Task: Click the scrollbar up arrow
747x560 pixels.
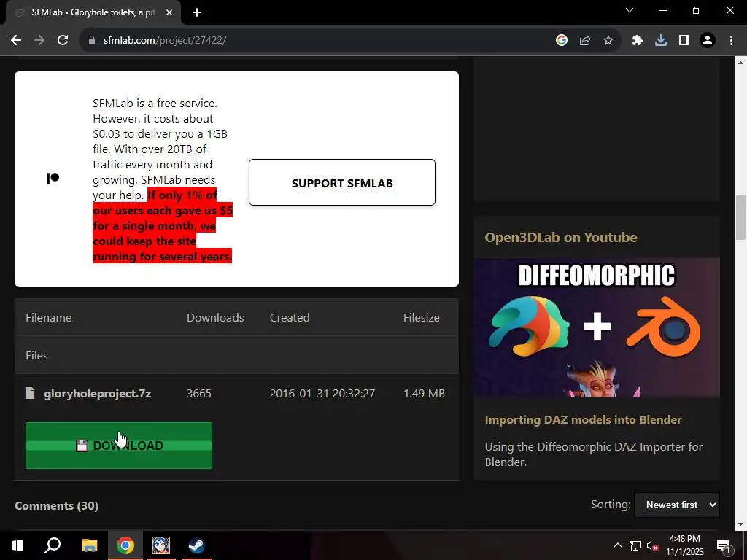Action: (741, 63)
